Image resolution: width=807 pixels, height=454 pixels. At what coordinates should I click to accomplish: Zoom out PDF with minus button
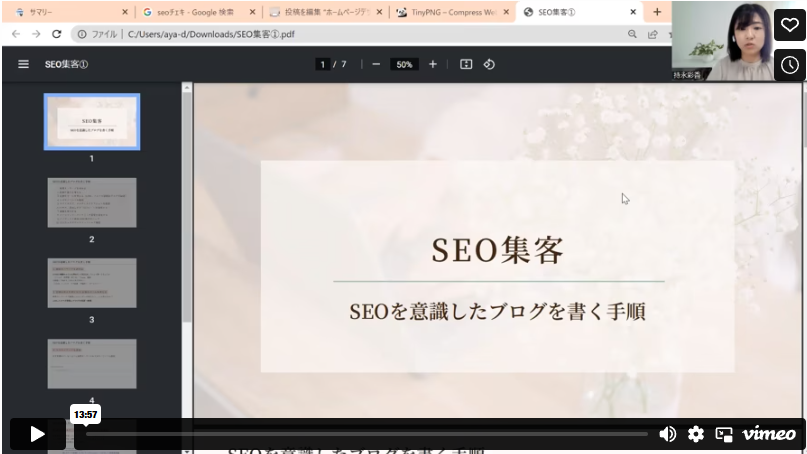[376, 64]
